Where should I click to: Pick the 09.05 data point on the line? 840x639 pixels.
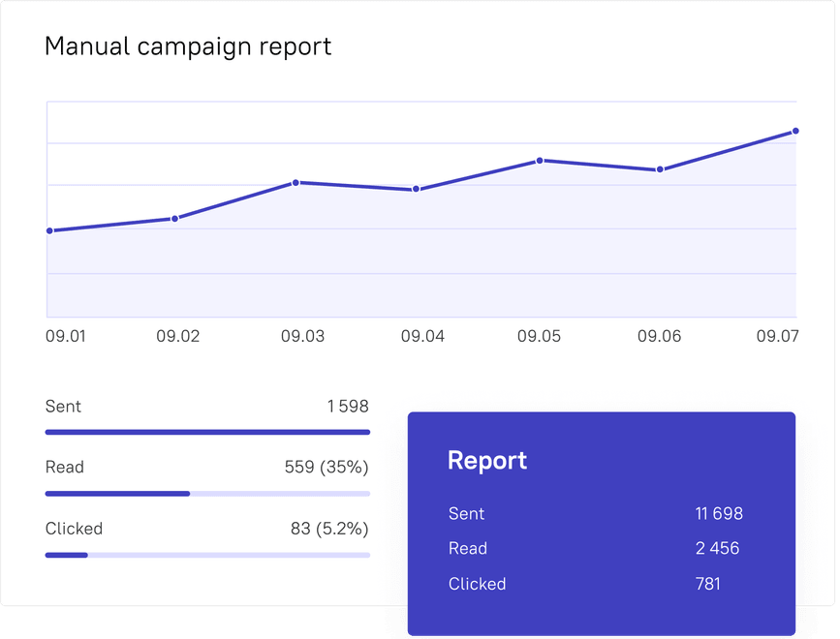(540, 161)
